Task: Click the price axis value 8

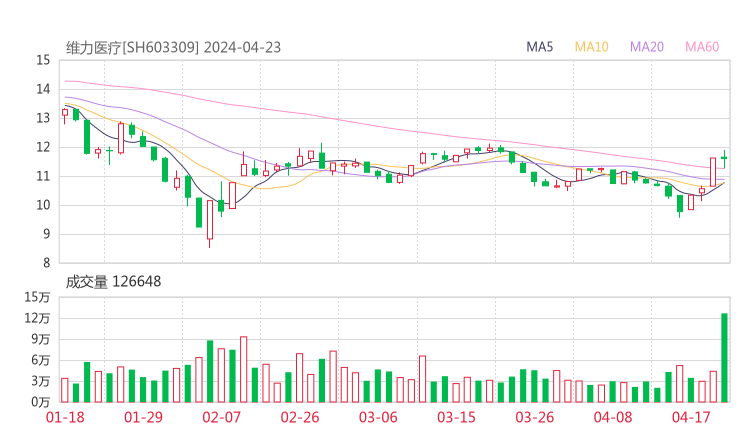Action: tap(46, 263)
